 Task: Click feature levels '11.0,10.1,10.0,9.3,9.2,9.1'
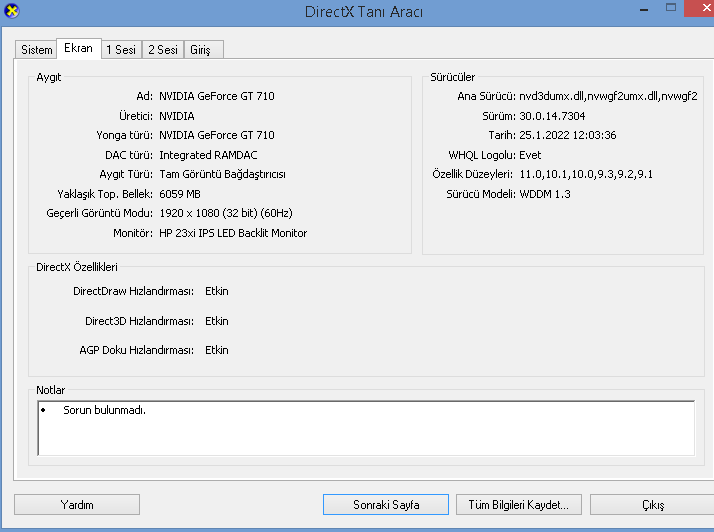[x=586, y=174]
